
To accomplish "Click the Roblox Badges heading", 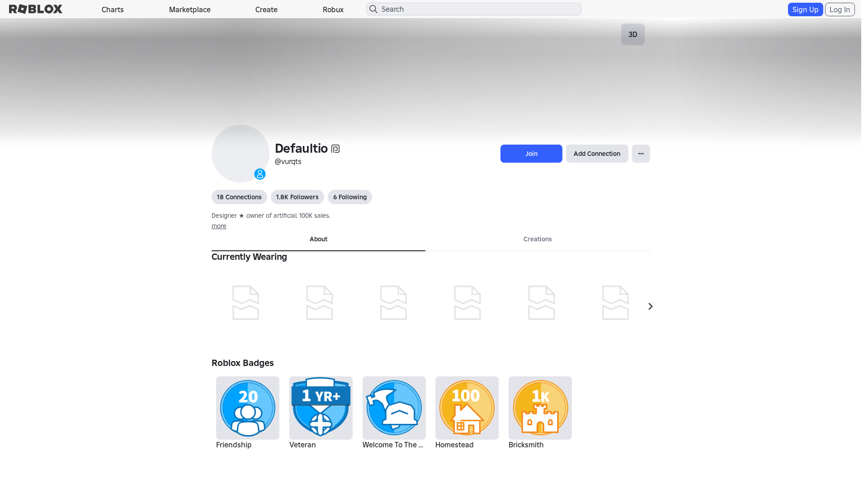I will click(243, 363).
